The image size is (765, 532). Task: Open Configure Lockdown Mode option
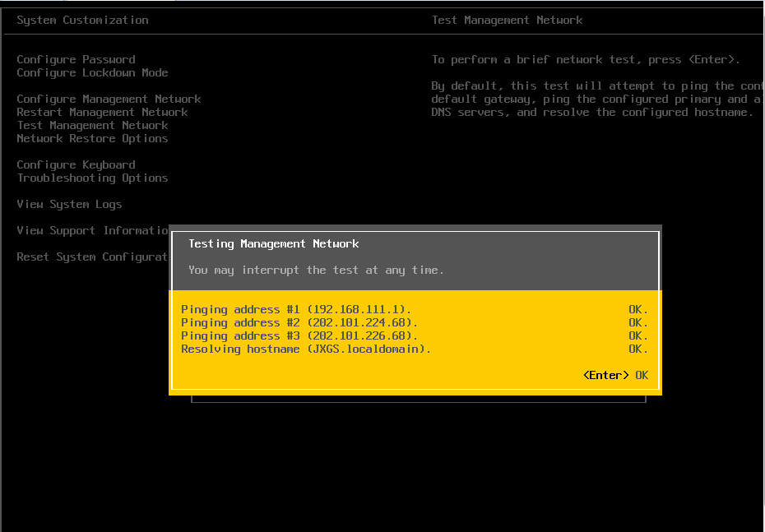click(92, 72)
